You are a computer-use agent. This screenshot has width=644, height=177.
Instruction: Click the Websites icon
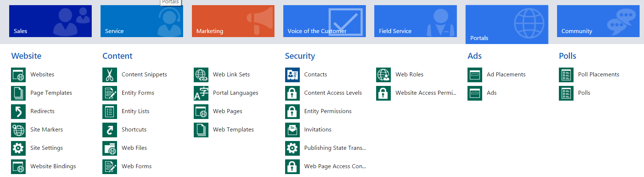coord(18,75)
